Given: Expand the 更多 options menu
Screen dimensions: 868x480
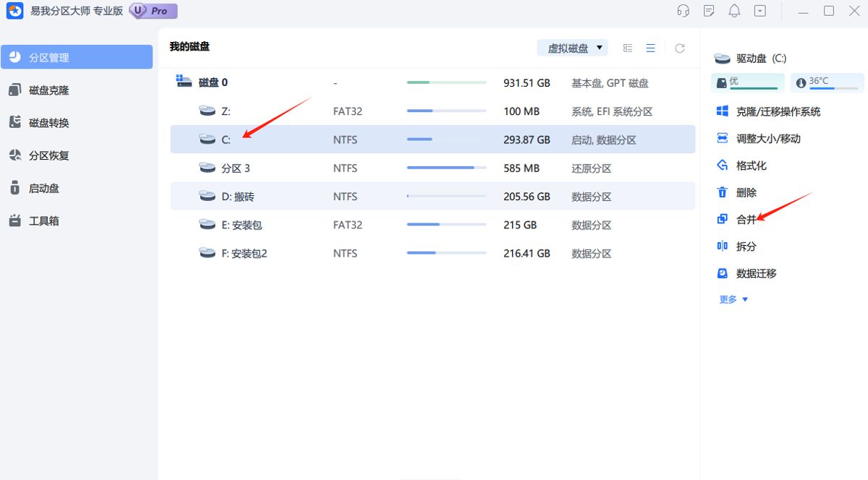Looking at the screenshot, I should (734, 299).
